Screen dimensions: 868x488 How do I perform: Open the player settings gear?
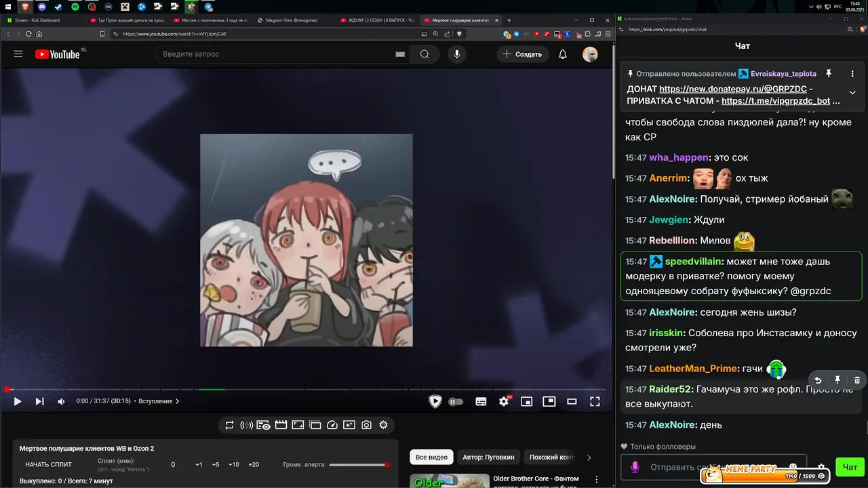[504, 401]
